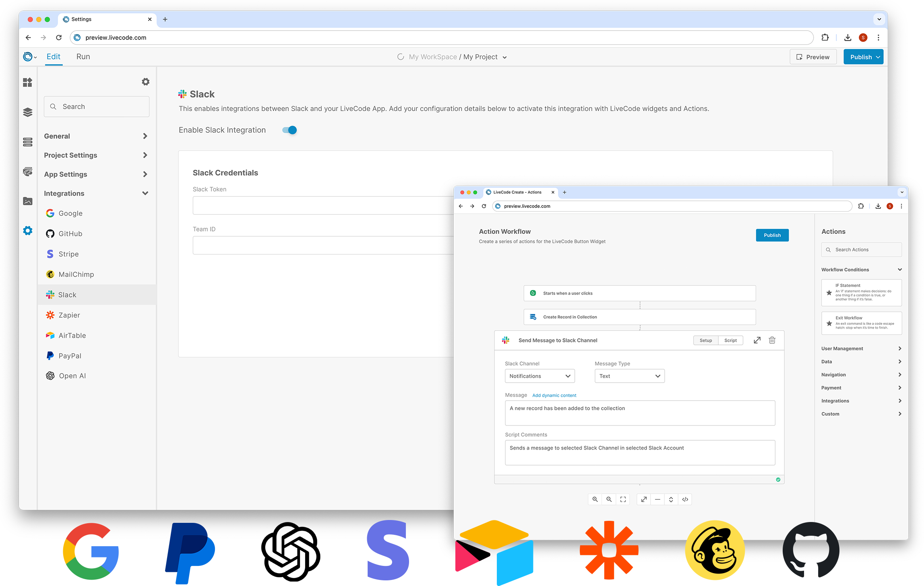This screenshot has height=586, width=924.
Task: Open the image assets sidebar icon
Action: (27, 201)
